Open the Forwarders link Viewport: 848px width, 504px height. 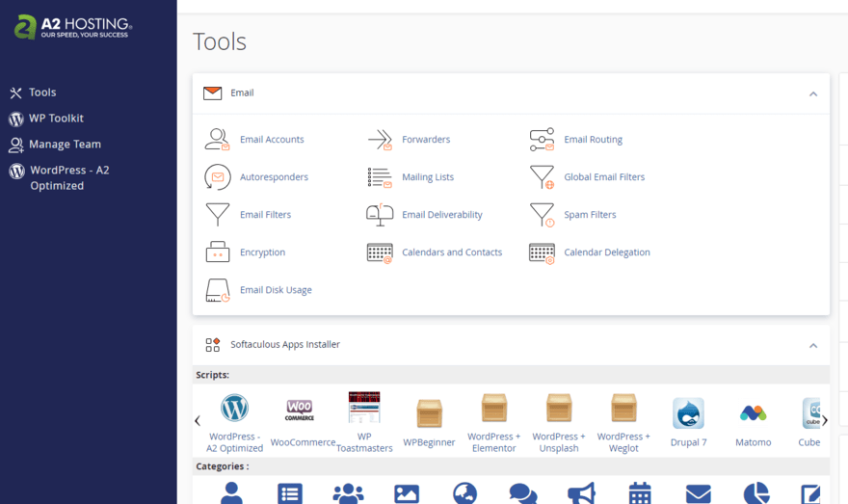[x=426, y=140]
